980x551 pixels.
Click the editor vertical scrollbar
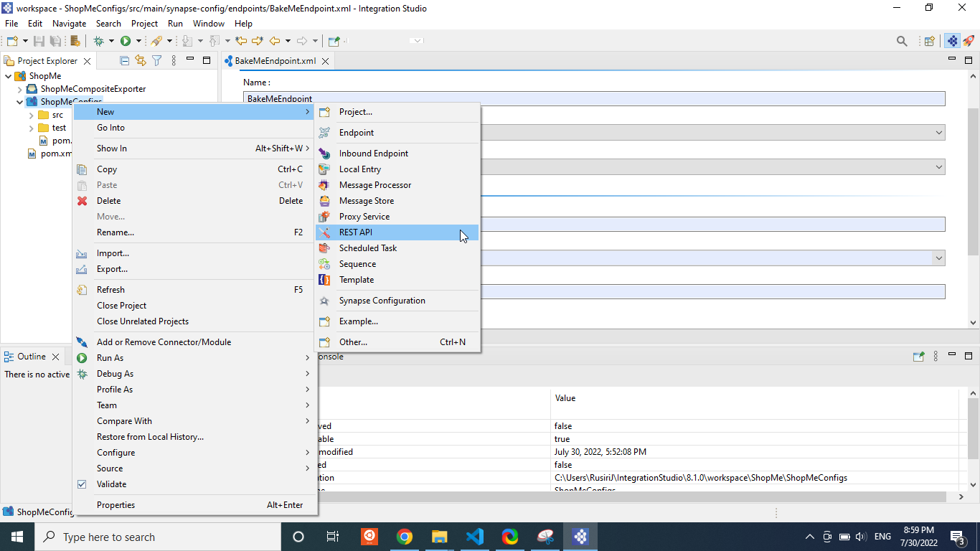point(973,182)
